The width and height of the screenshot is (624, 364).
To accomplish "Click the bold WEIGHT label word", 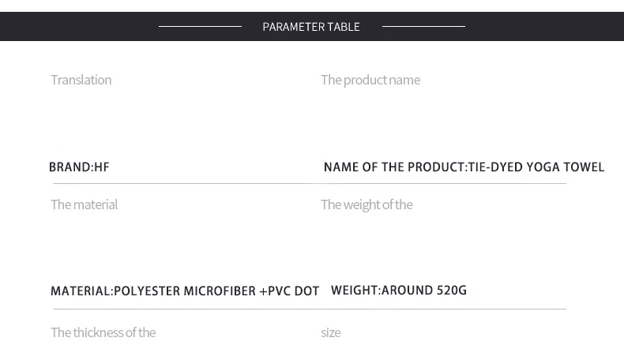I will point(354,291).
